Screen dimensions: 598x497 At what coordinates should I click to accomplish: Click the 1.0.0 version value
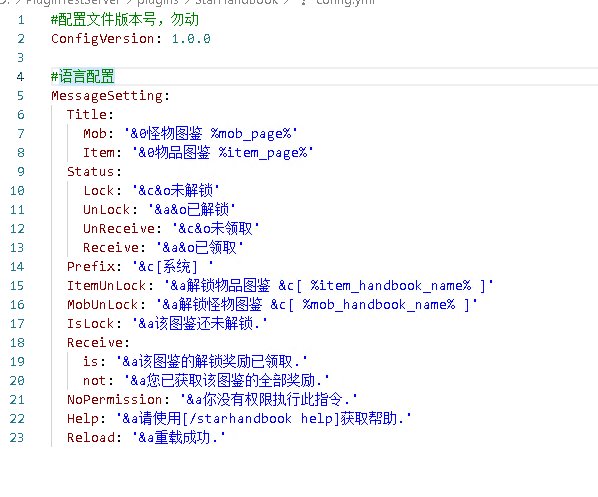[x=191, y=39]
